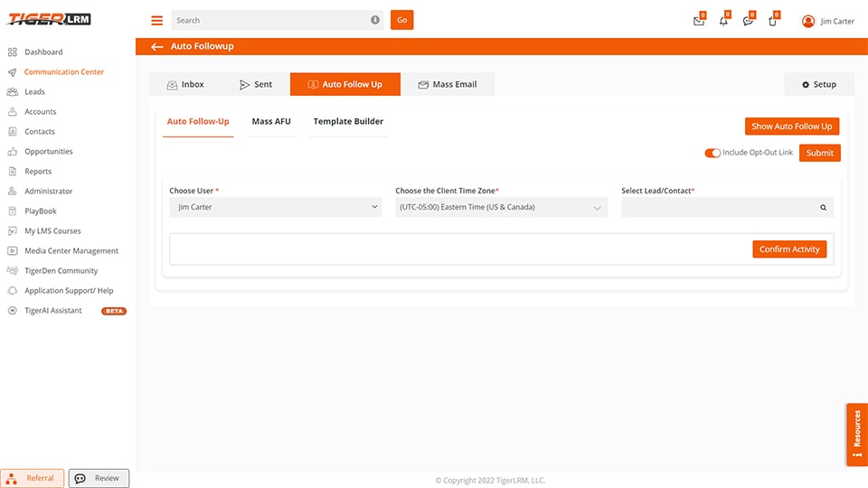Click the Submit button
This screenshot has height=488, width=868.
(x=819, y=153)
